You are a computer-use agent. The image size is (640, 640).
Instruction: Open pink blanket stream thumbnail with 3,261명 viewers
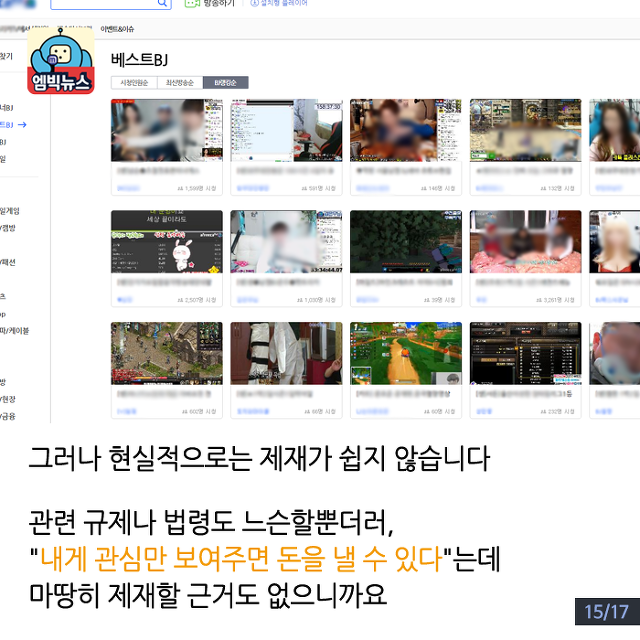click(x=526, y=242)
